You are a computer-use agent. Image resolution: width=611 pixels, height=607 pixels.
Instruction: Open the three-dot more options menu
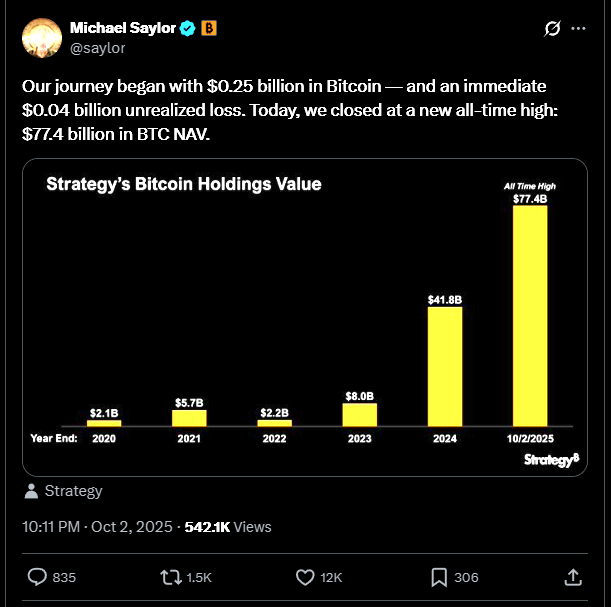pos(578,29)
